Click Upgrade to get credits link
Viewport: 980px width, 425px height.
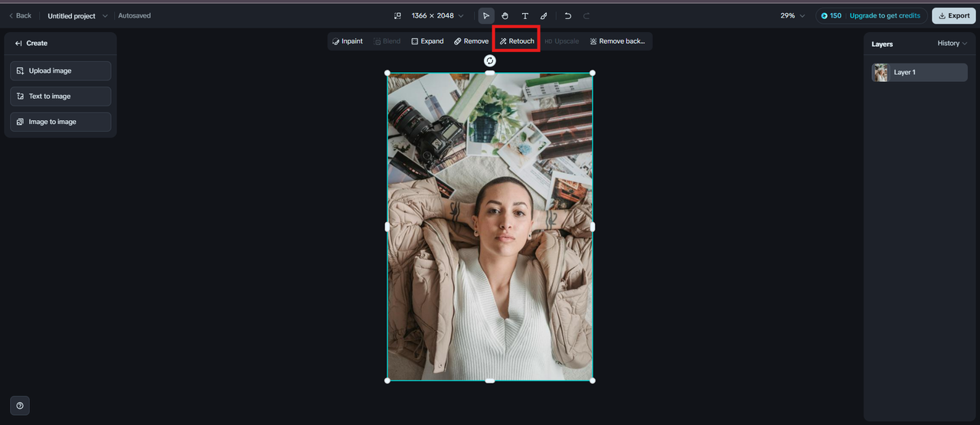click(885, 15)
